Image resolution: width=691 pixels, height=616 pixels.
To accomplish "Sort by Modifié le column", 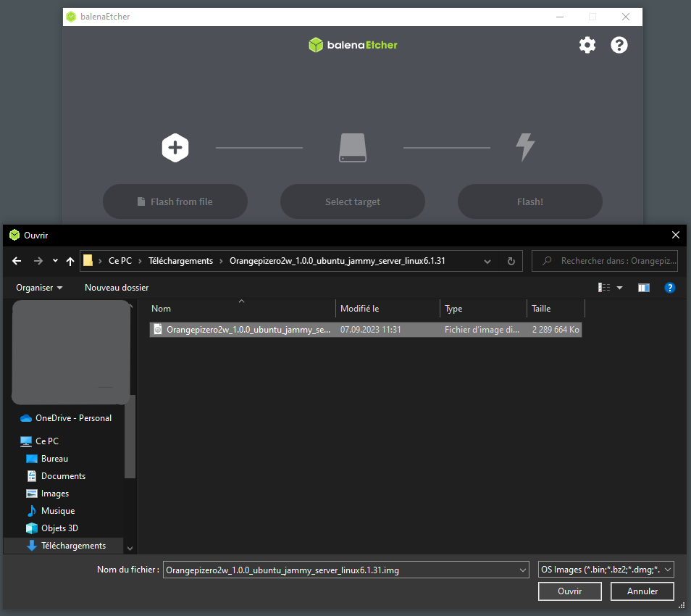I will pyautogui.click(x=388, y=309).
